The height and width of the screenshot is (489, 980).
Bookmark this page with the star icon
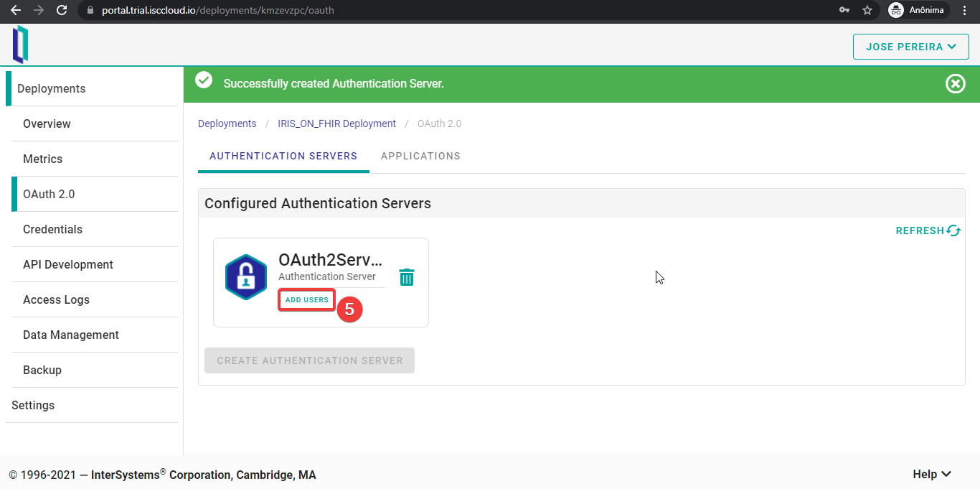(867, 10)
